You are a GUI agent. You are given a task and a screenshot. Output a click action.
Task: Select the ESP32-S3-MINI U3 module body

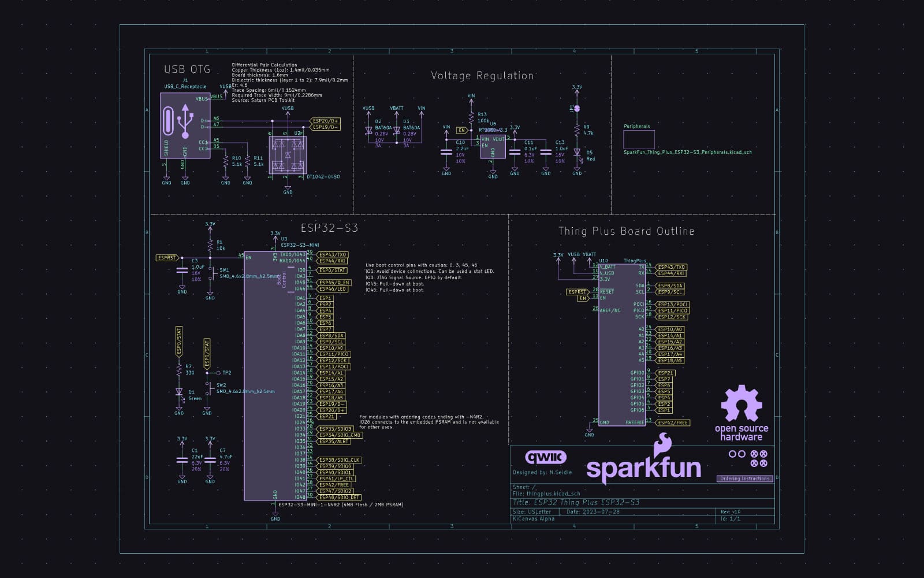pyautogui.click(x=275, y=375)
